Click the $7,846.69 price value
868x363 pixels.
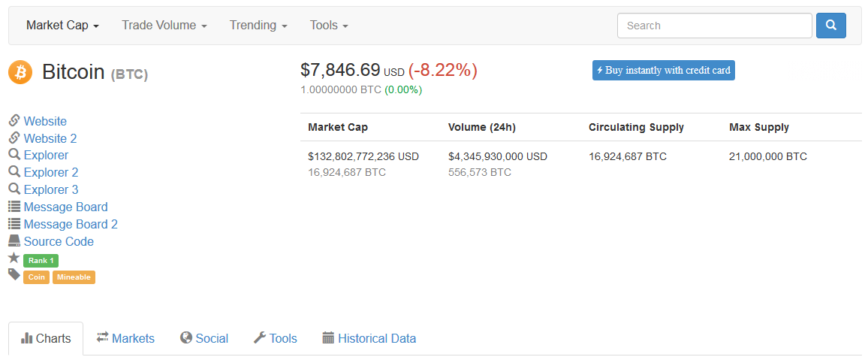point(340,71)
